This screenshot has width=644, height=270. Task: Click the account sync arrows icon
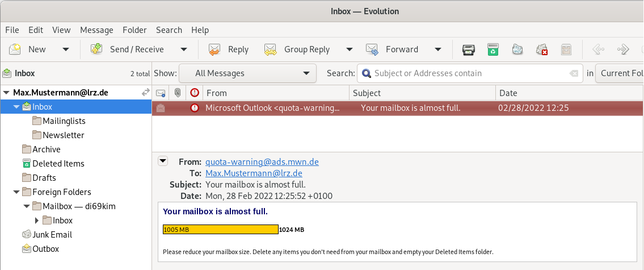pyautogui.click(x=145, y=92)
